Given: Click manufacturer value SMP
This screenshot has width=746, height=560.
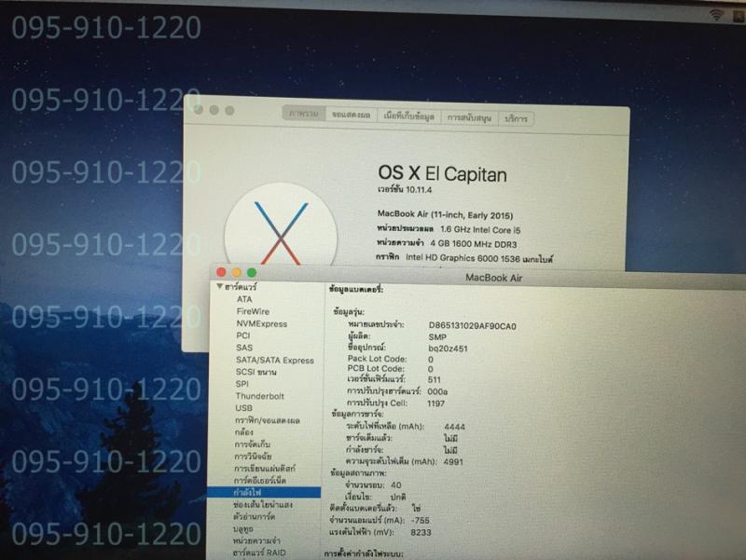Looking at the screenshot, I should [437, 337].
